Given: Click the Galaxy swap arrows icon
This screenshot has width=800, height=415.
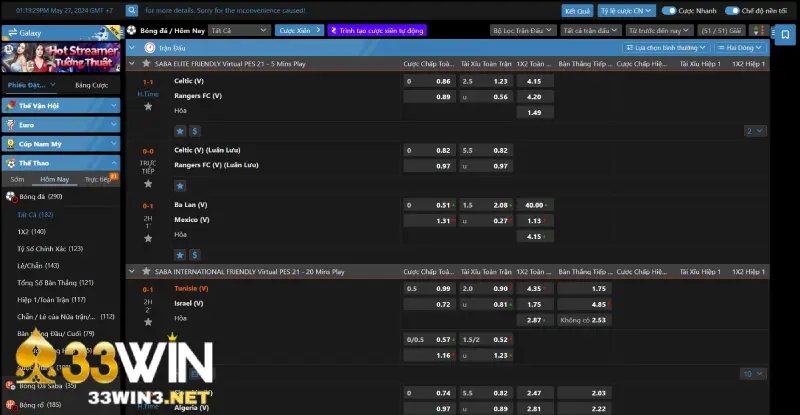Looking at the screenshot, I should tap(12, 33).
